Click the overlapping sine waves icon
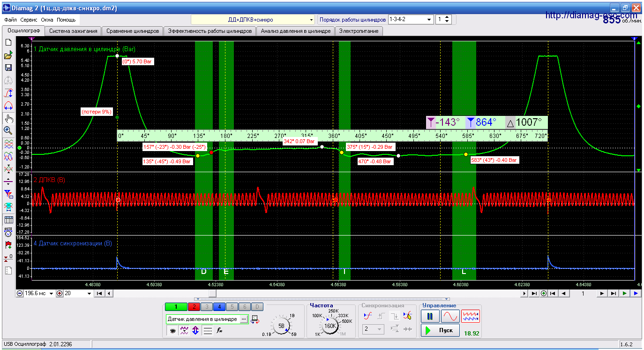 8,156
